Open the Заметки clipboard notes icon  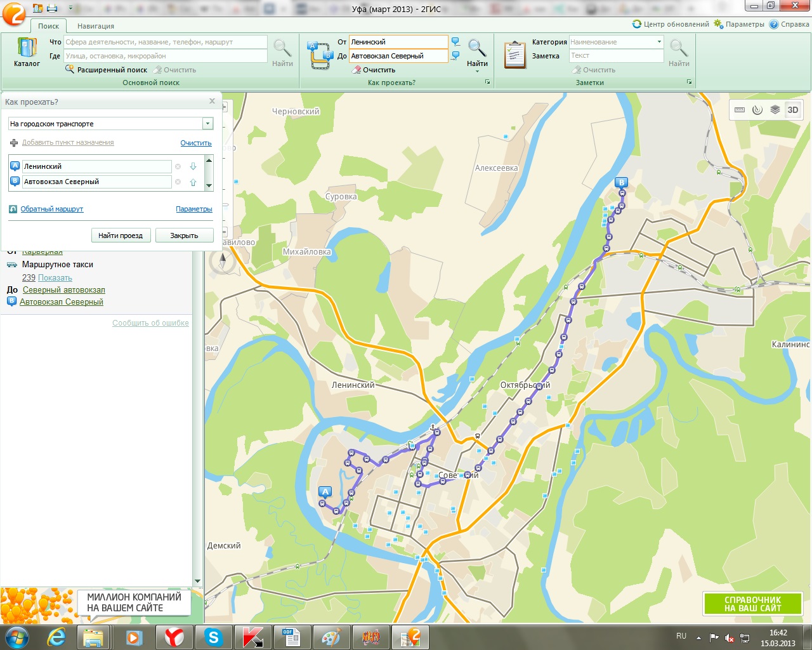pyautogui.click(x=514, y=55)
